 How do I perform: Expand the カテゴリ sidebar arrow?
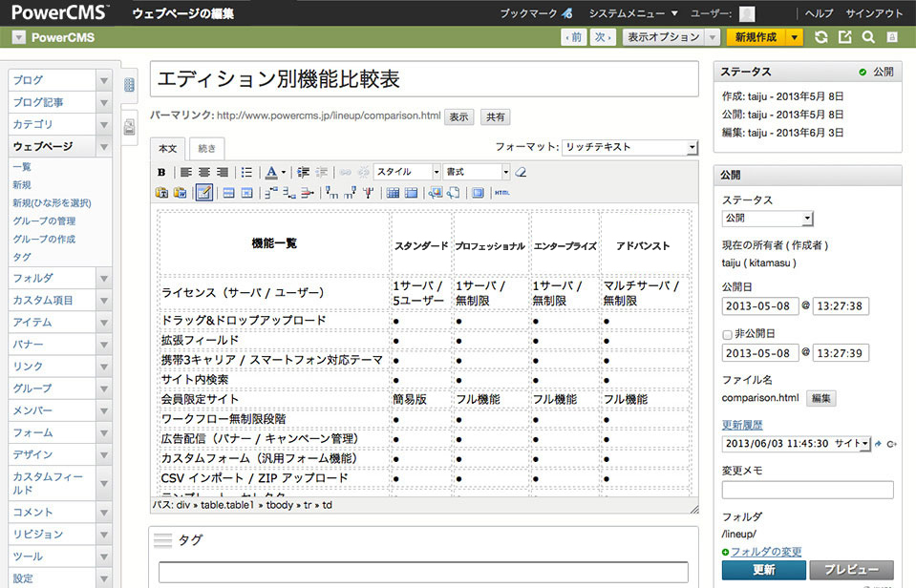(104, 125)
